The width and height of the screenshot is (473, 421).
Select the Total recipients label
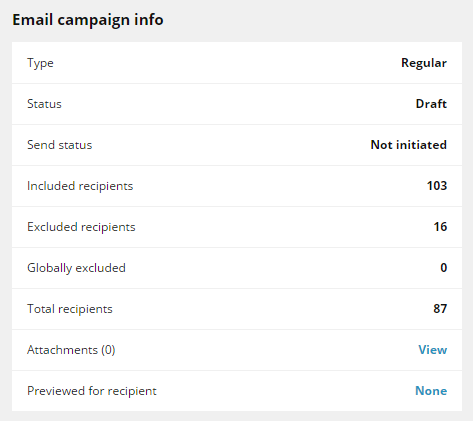(70, 309)
